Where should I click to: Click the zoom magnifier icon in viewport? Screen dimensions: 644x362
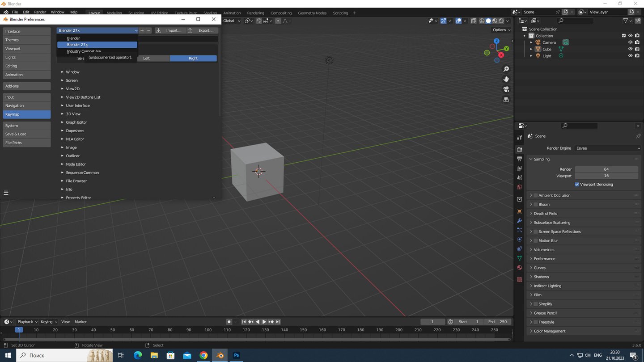click(x=506, y=69)
